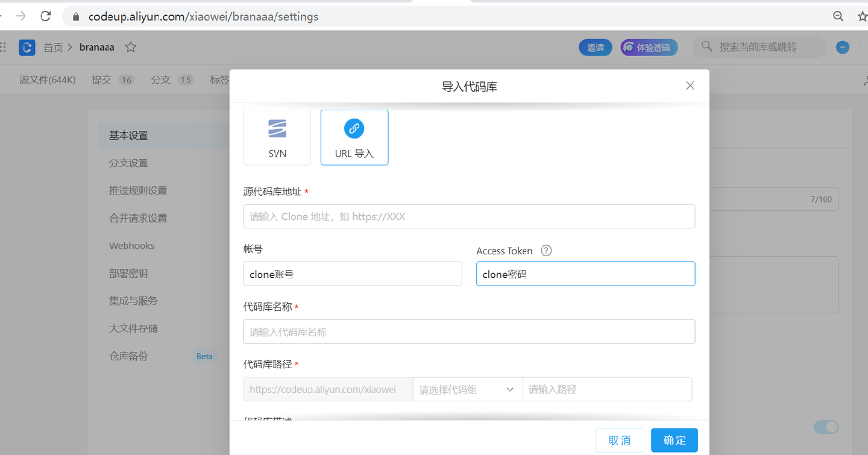Open the Access Token help icon
868x455 pixels.
pyautogui.click(x=546, y=251)
